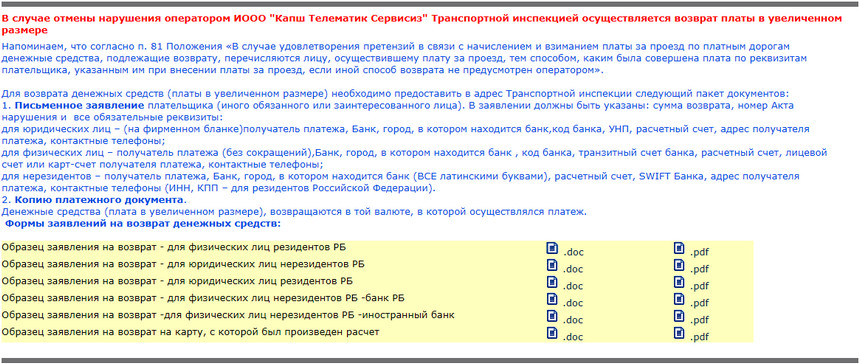This screenshot has height=364, width=860.
Task: Select row text 'физических лиц нерезидентов РБ -банк РБ'
Action: 296,298
